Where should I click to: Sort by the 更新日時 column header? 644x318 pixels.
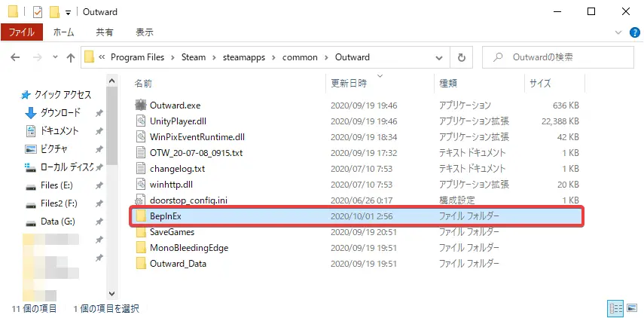(349, 84)
